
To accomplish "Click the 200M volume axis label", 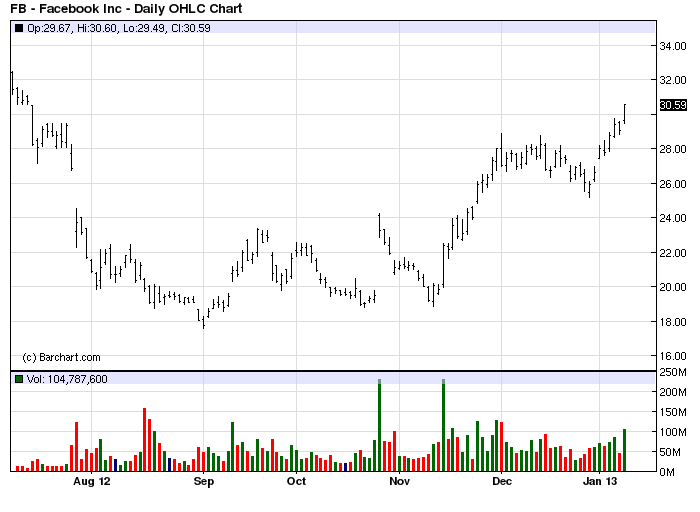I will click(673, 392).
